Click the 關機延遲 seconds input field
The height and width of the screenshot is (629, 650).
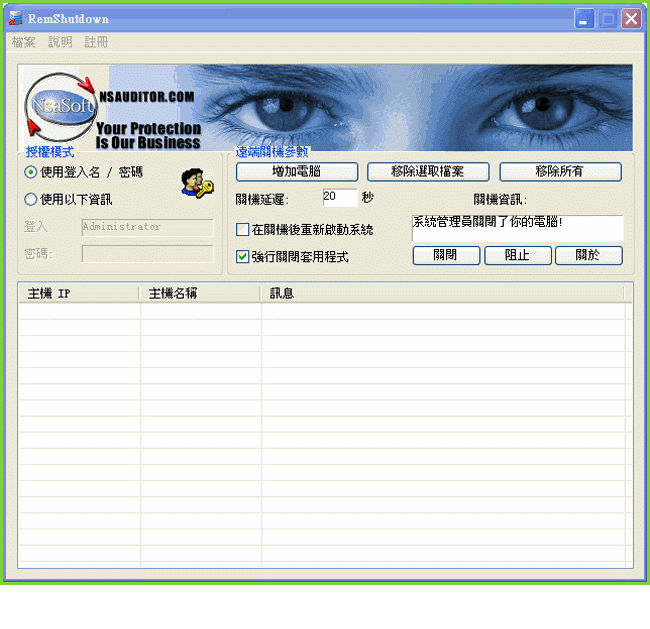tap(339, 198)
